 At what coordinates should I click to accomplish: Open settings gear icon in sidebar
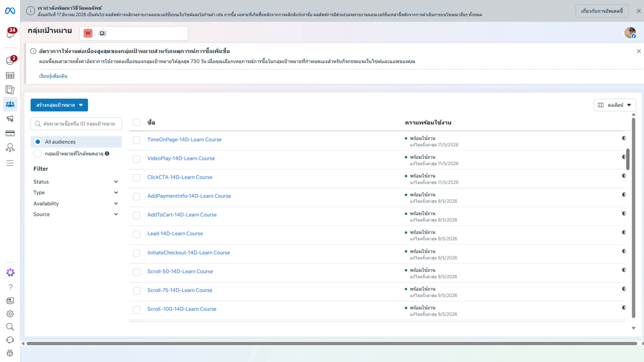pos(10,314)
